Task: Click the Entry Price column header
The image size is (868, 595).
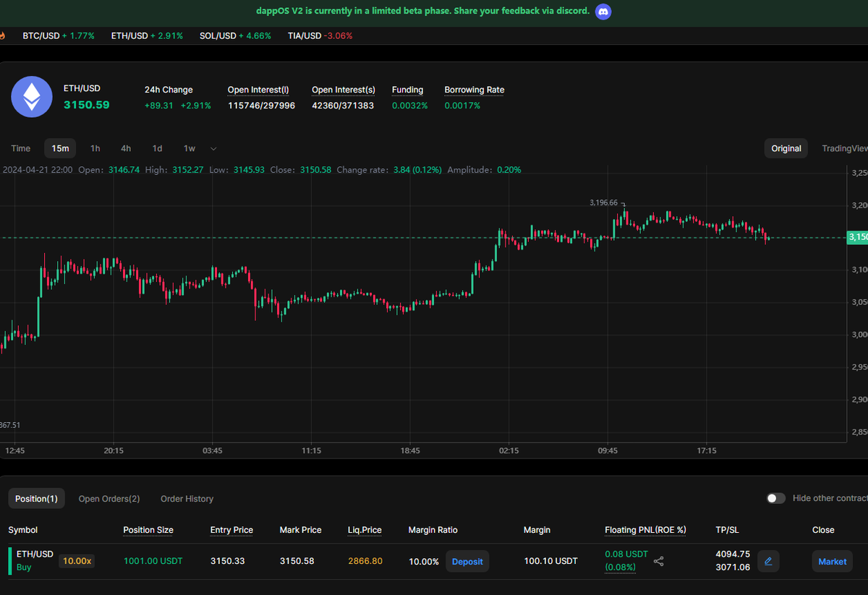Action: [231, 530]
